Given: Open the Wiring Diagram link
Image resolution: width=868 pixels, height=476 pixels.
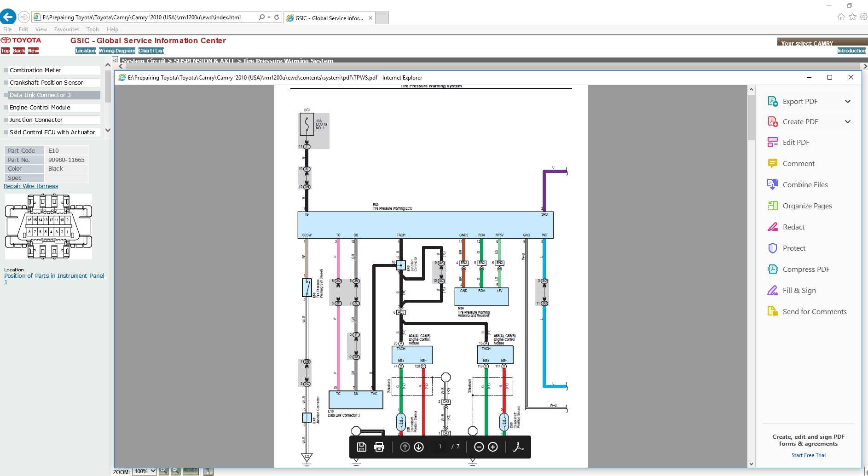Looking at the screenshot, I should (x=117, y=51).
